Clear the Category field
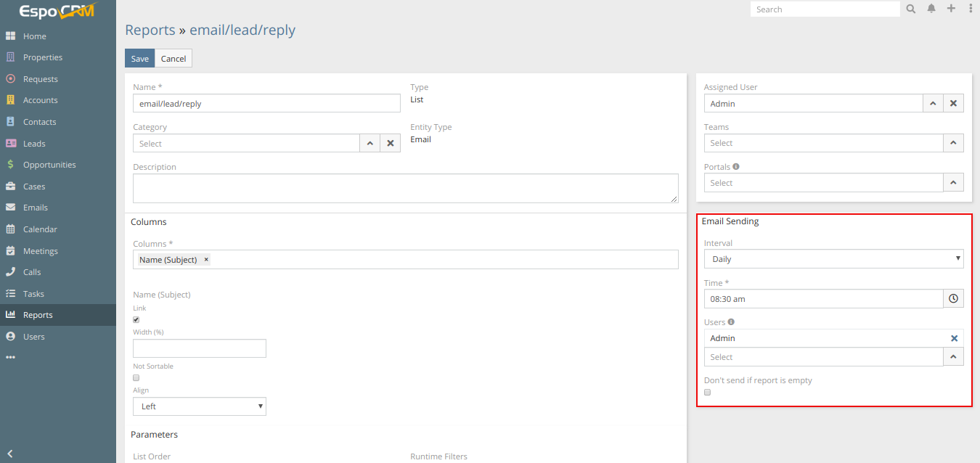Image resolution: width=980 pixels, height=463 pixels. 390,144
